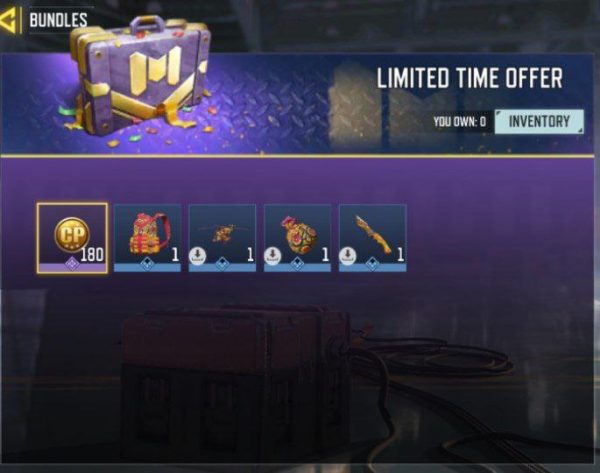Click the LIMITED TIME OFFER banner title
Screen dimensions: 600x473
(470, 78)
